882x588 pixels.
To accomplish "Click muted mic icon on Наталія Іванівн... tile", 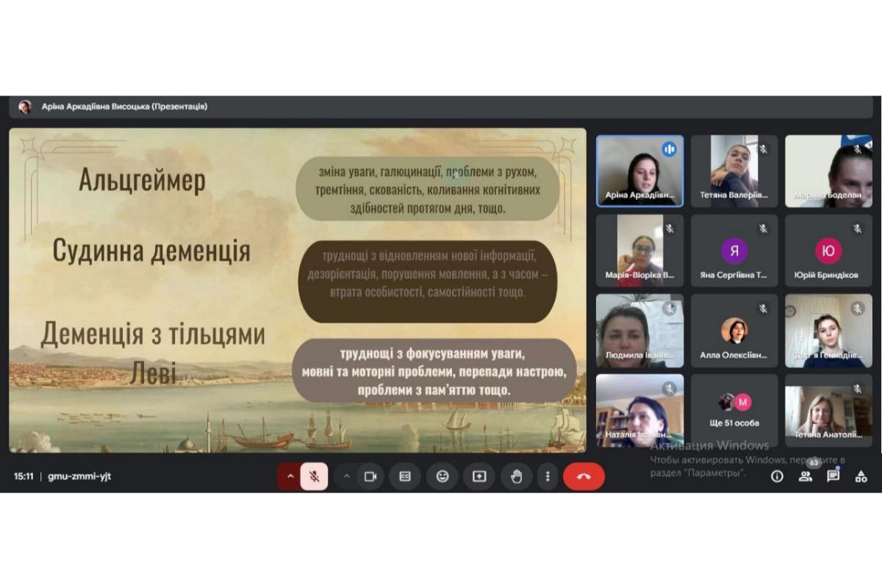I will click(669, 388).
